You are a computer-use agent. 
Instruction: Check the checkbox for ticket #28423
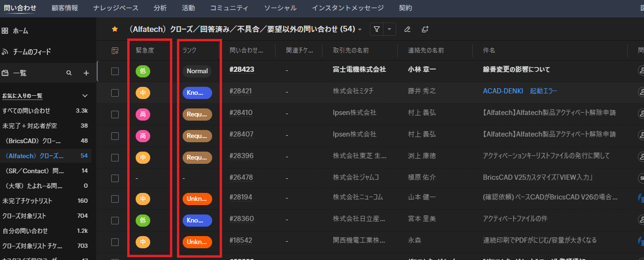click(115, 71)
